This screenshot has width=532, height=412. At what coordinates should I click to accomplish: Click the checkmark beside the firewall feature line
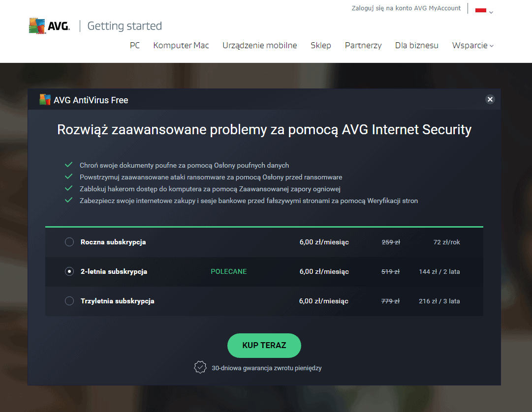pyautogui.click(x=69, y=187)
